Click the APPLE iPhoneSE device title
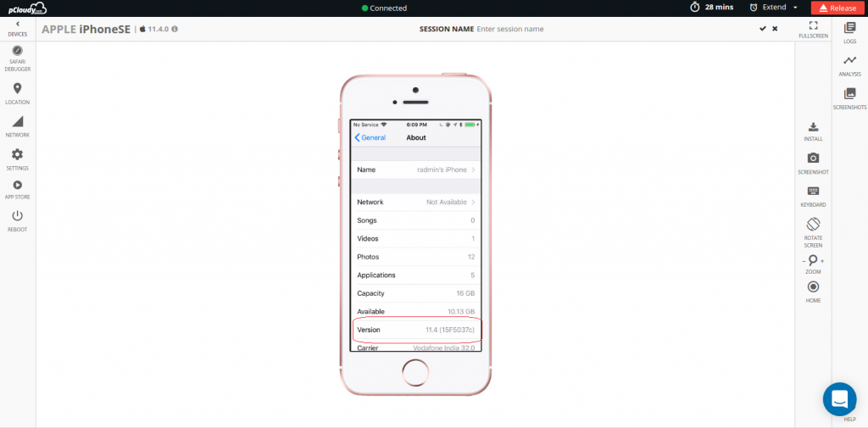This screenshot has height=428, width=868. pyautogui.click(x=86, y=30)
